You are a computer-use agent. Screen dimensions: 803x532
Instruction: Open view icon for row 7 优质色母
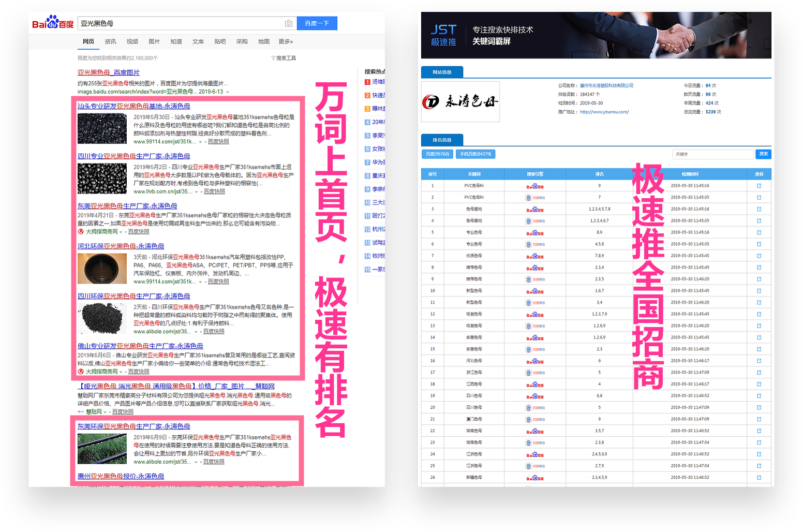coord(759,256)
